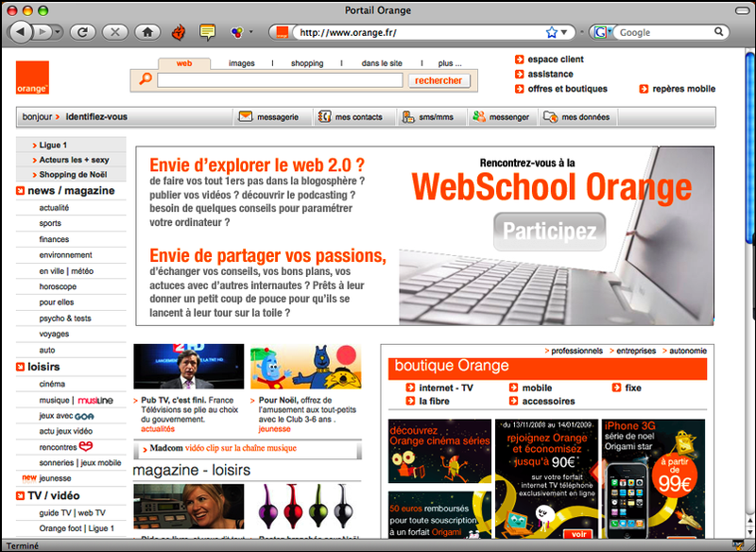Image resolution: width=756 pixels, height=552 pixels.
Task: Click the yellow note speech bubble icon
Action: click(207, 32)
